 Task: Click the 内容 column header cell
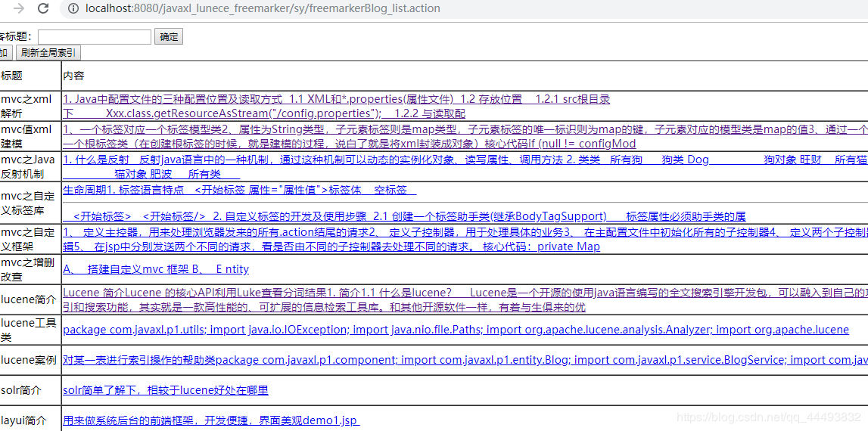pos(73,76)
